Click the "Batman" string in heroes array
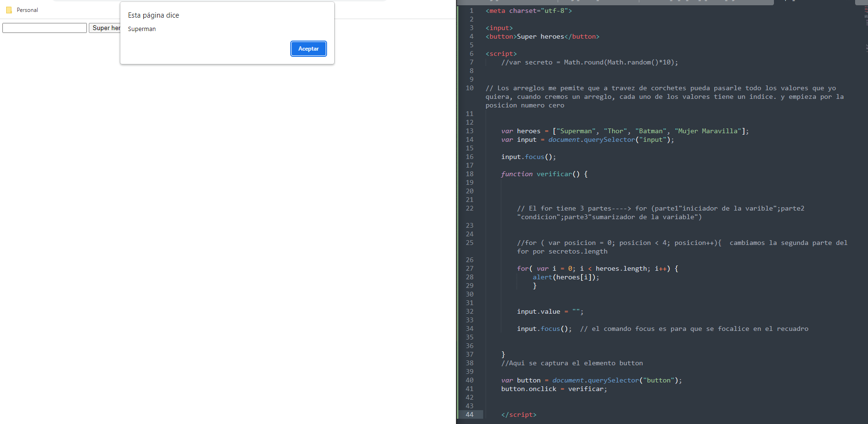The width and height of the screenshot is (868, 424). pos(651,131)
